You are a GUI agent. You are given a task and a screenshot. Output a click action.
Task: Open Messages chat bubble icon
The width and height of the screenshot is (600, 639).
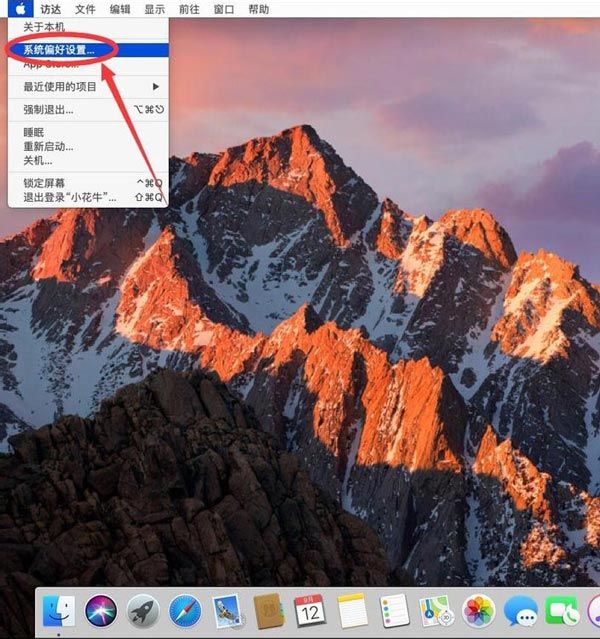(x=520, y=611)
